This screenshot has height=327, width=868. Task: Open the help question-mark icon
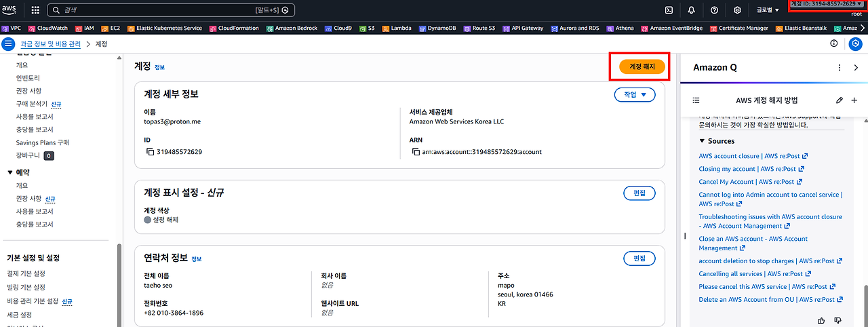coord(714,10)
